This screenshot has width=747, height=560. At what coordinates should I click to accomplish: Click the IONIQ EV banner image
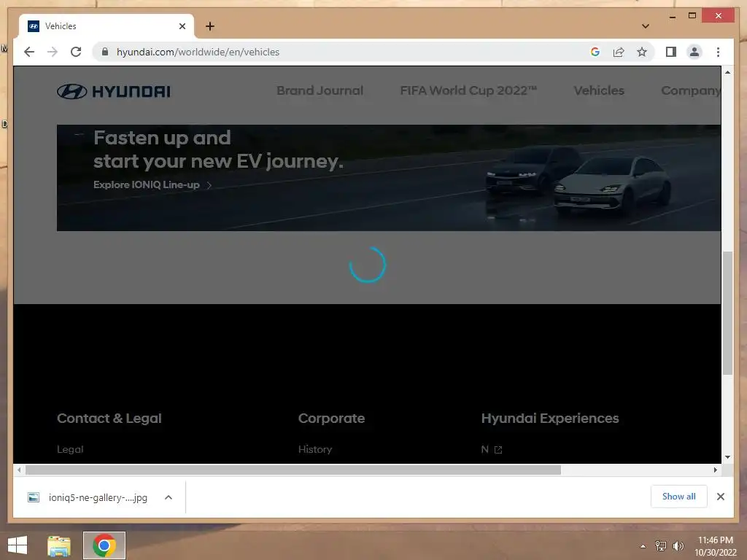click(x=388, y=178)
